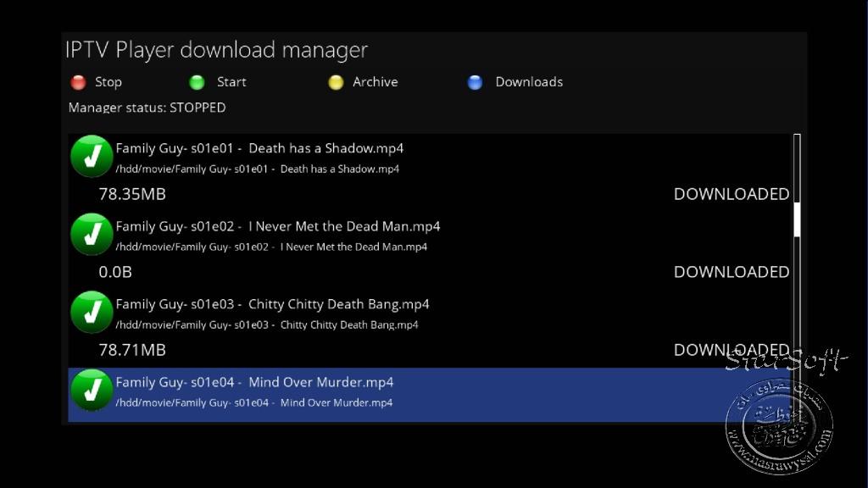Select the Start label
This screenshot has width=868, height=488.
pos(231,82)
